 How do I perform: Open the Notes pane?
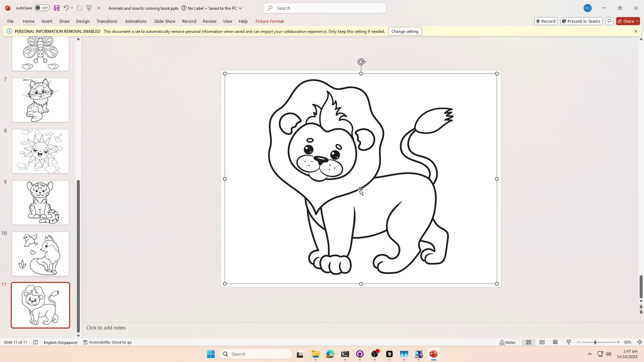pos(508,342)
